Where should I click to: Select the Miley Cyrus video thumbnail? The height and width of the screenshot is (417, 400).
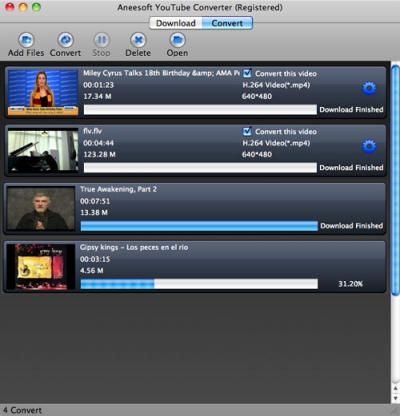(43, 92)
